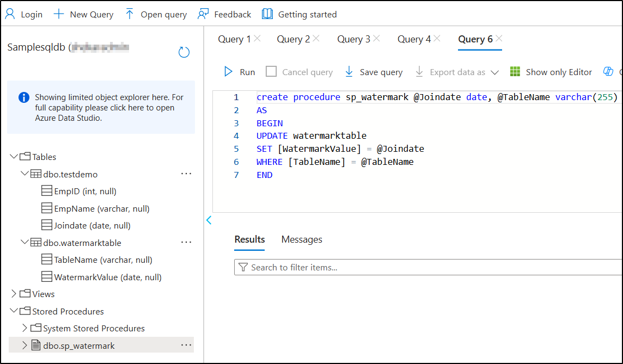The image size is (623, 364).
Task: Click the Feedback person-chat icon
Action: click(203, 14)
